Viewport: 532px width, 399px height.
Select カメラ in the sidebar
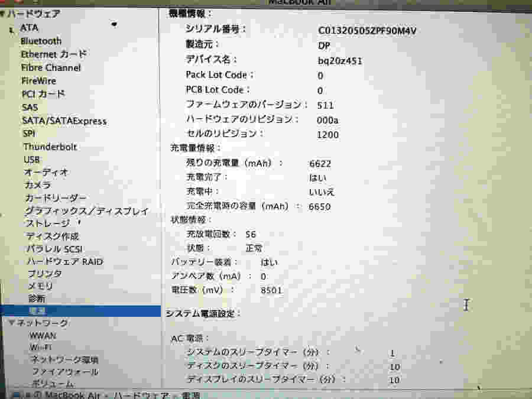38,185
